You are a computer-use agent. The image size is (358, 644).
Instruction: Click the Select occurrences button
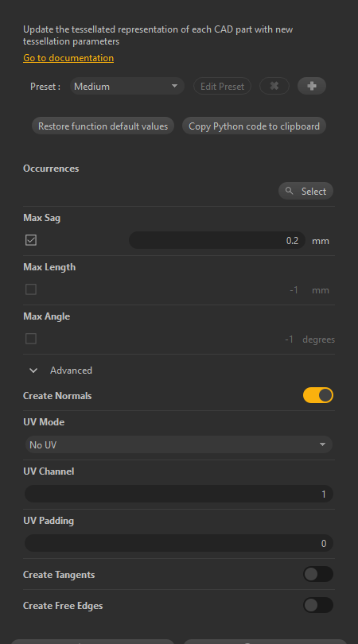tap(305, 191)
